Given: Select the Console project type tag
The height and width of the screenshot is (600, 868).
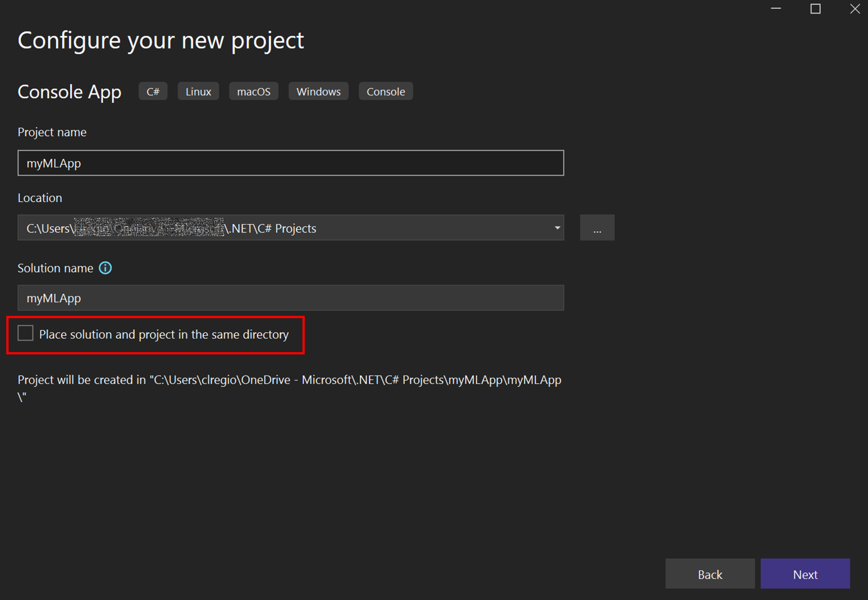Looking at the screenshot, I should (386, 91).
